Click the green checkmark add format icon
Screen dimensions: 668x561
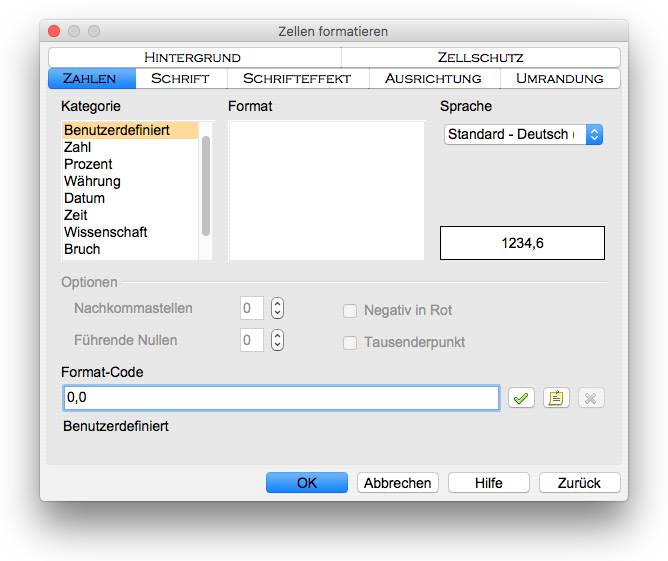pos(521,398)
